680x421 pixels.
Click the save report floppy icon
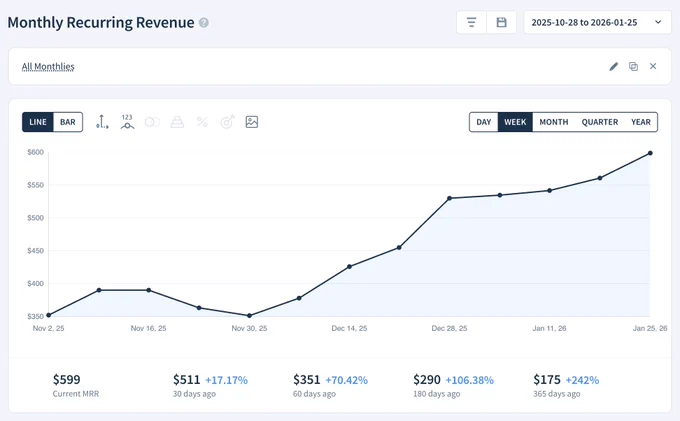[501, 22]
